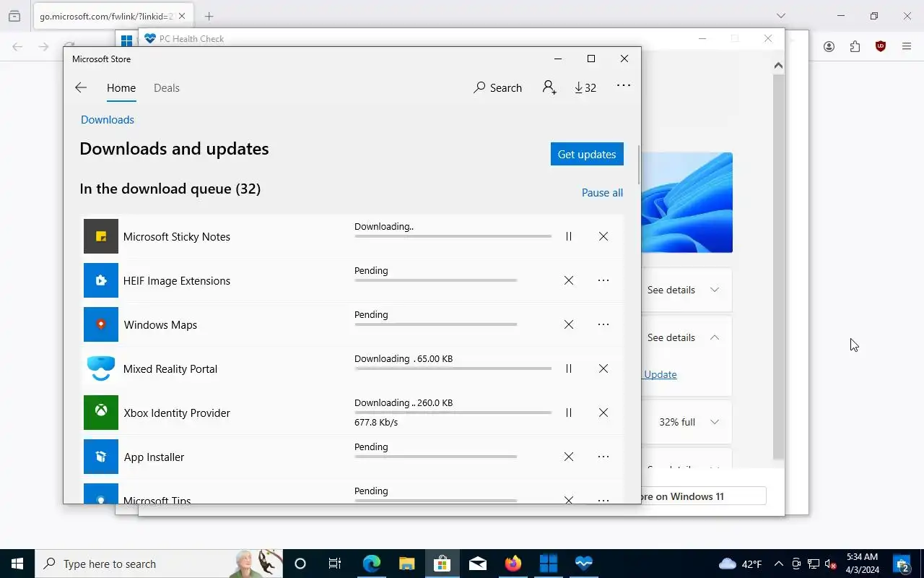The height and width of the screenshot is (578, 924).
Task: Pause Microsoft Sticky Notes download
Action: (569, 236)
